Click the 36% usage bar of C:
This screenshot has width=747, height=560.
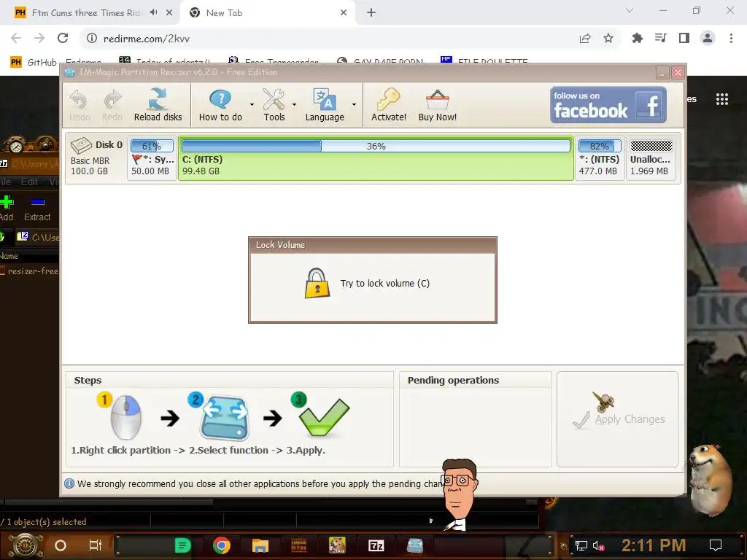click(x=376, y=146)
